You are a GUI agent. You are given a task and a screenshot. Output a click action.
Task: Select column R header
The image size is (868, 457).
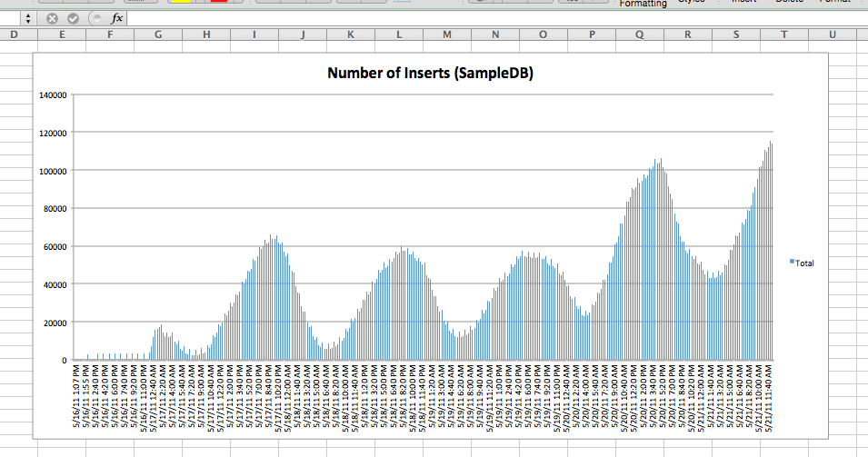(x=688, y=35)
